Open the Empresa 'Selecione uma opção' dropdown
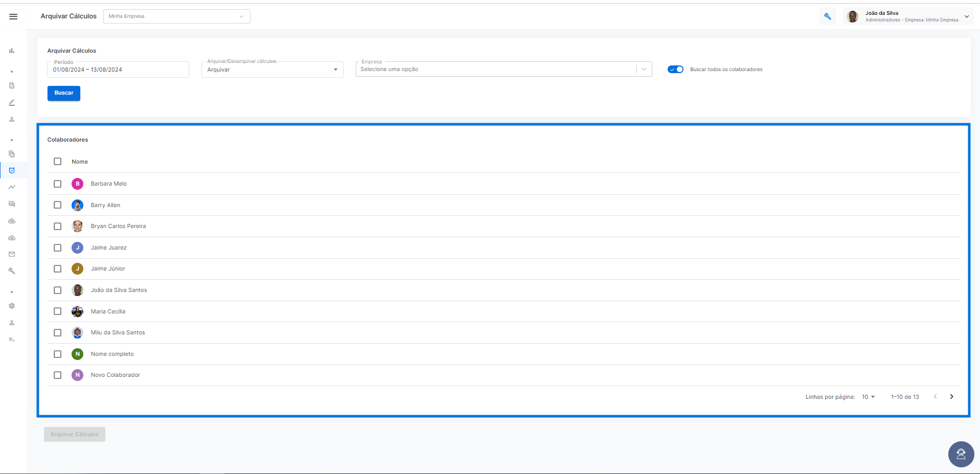This screenshot has height=474, width=980. click(x=504, y=69)
